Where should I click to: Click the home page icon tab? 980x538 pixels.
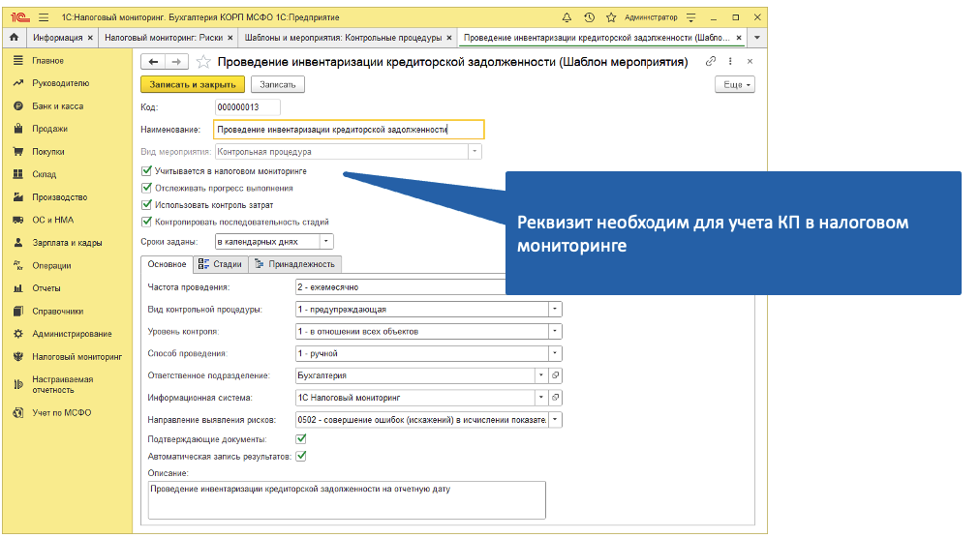point(14,38)
